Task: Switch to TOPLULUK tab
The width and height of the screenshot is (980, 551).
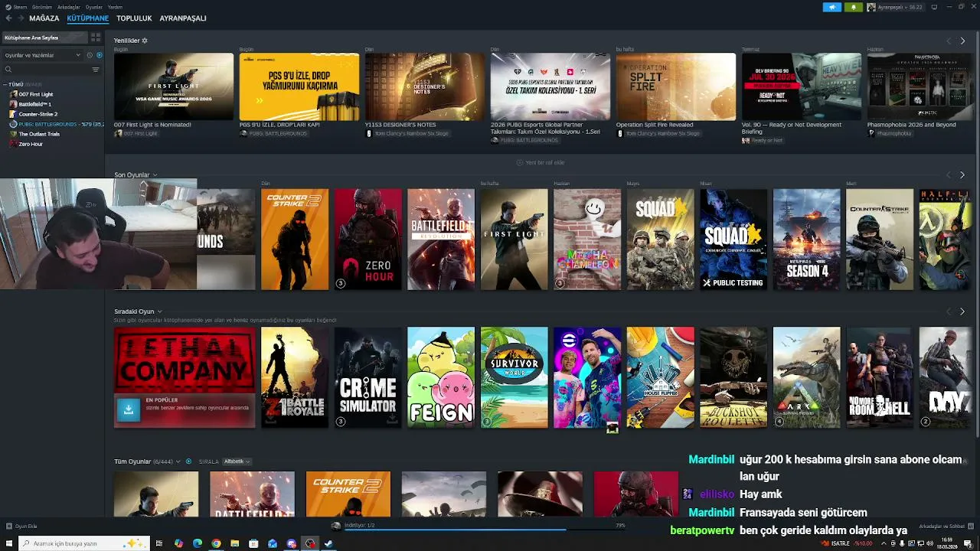Action: [134, 18]
